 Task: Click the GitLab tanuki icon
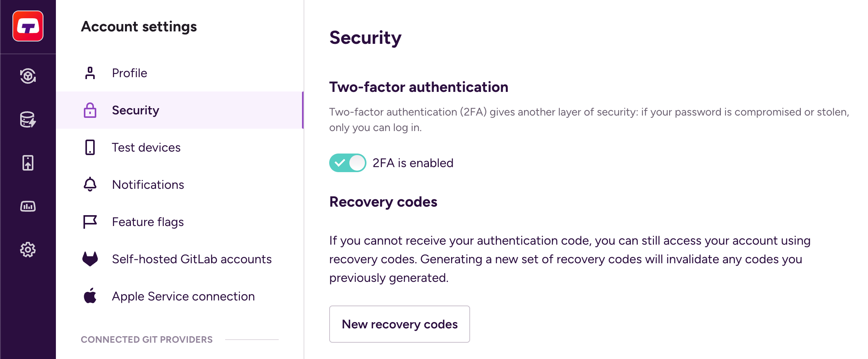tap(90, 259)
